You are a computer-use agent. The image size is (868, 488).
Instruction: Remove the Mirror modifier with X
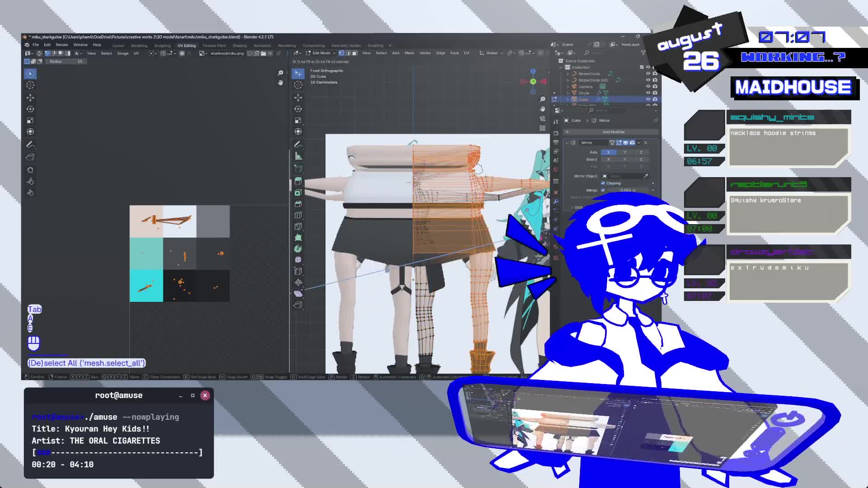(x=646, y=143)
